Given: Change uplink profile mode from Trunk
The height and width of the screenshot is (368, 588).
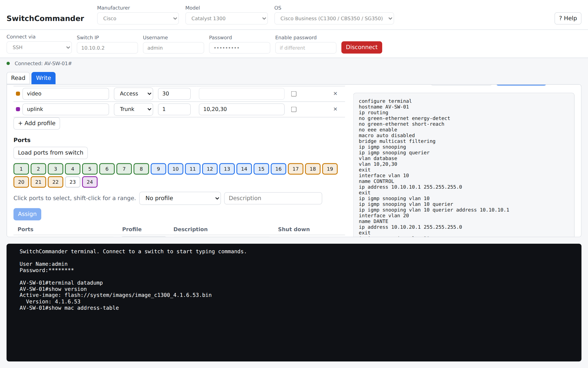Looking at the screenshot, I should [x=133, y=109].
